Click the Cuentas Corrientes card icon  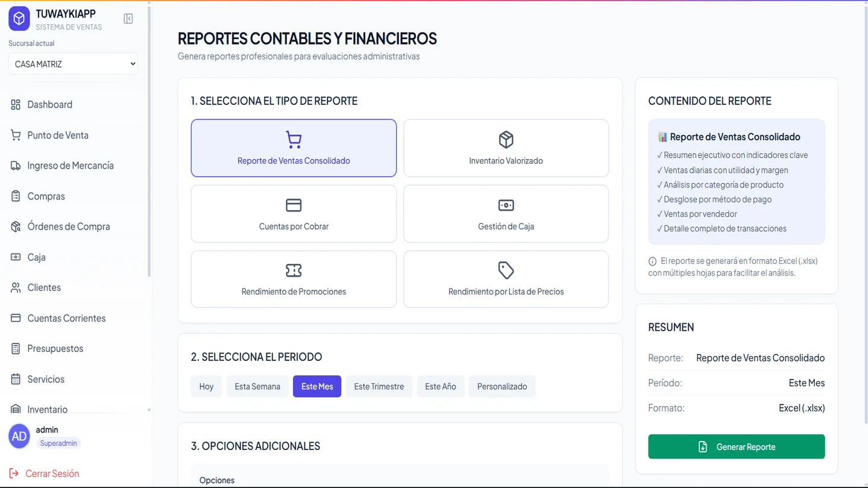16,318
